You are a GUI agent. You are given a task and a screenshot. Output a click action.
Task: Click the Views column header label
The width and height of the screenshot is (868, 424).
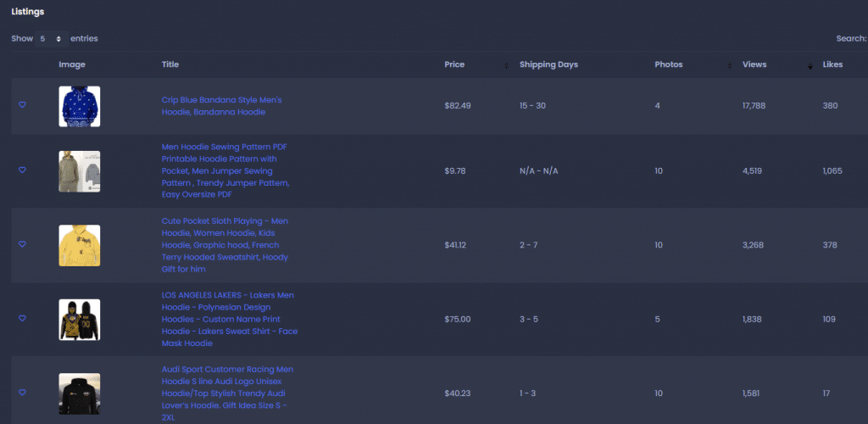[754, 64]
